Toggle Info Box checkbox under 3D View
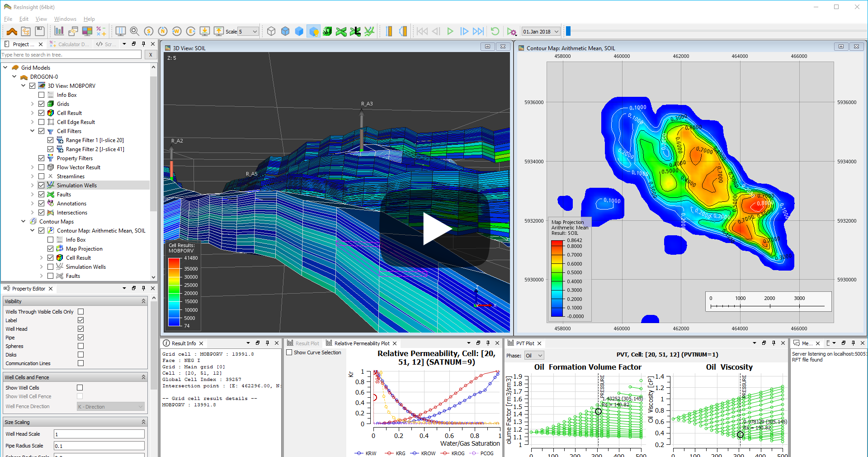This screenshot has width=868, height=457. point(41,95)
